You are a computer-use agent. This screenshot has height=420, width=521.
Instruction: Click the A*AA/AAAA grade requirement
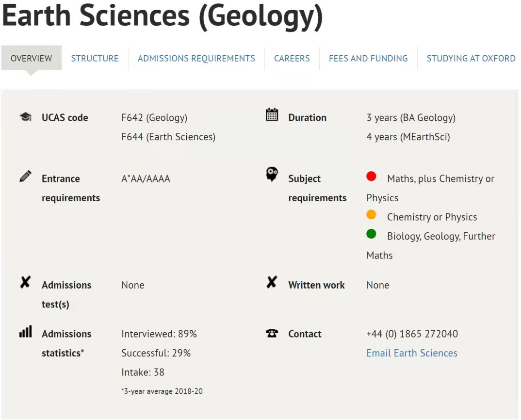pos(146,179)
